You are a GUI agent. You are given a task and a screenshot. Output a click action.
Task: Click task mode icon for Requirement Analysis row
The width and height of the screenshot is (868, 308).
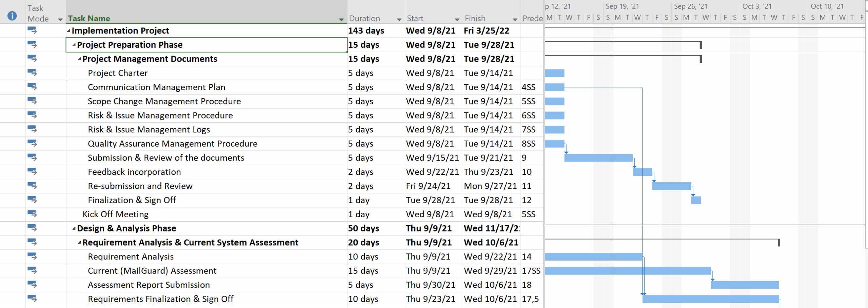click(x=32, y=256)
